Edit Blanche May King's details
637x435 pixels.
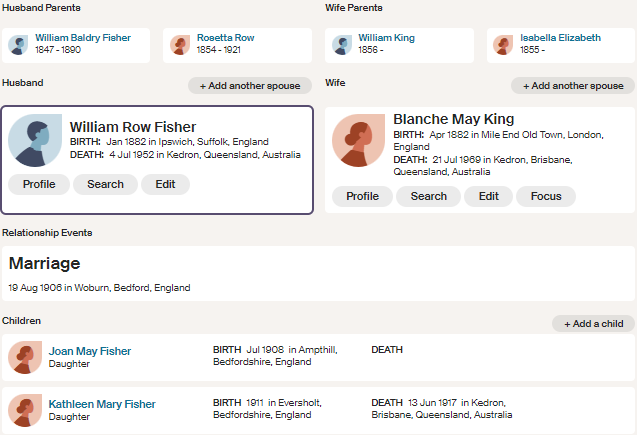(488, 196)
